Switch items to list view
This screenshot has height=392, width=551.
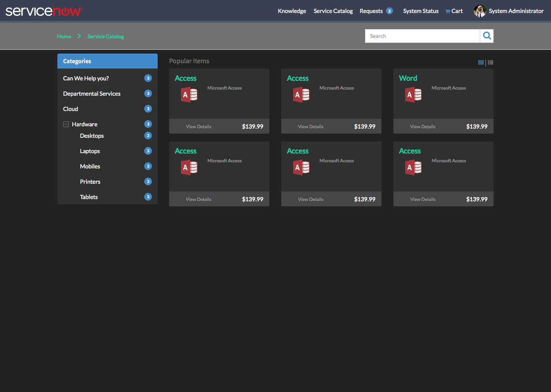tap(491, 62)
